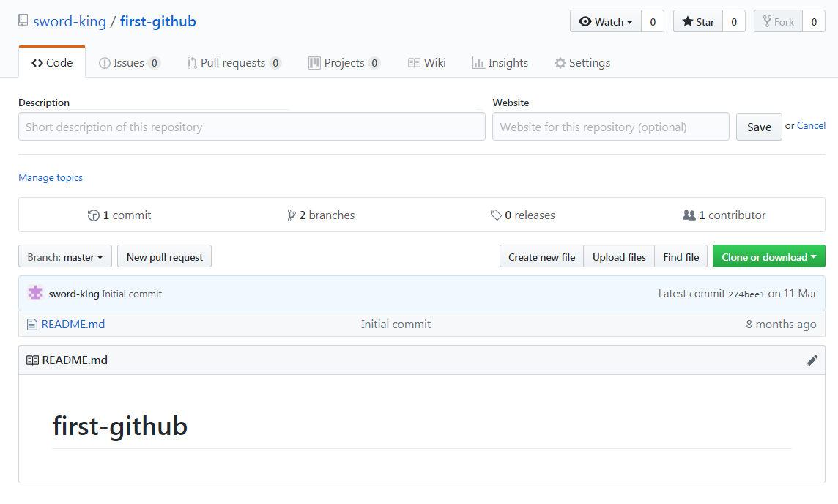This screenshot has width=838, height=504.
Task: Click Upload files button
Action: [619, 256]
